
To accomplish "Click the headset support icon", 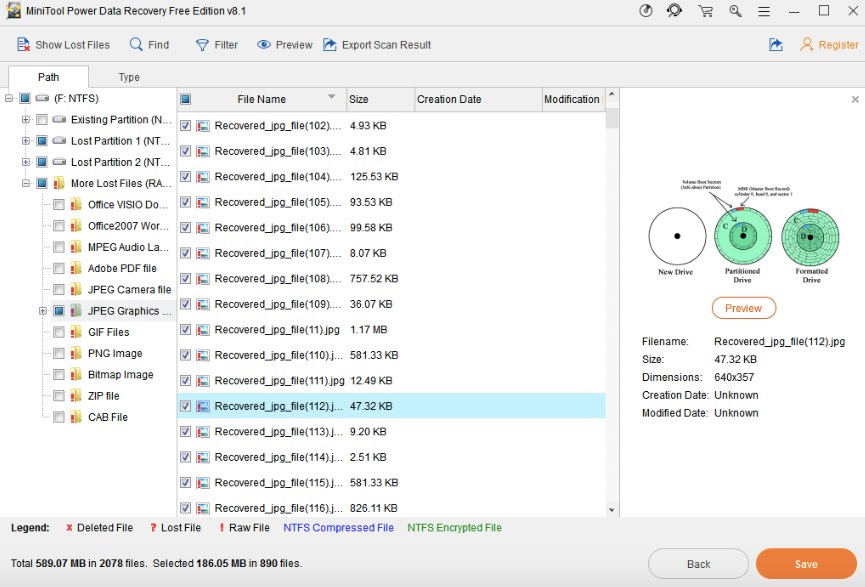I will (675, 11).
